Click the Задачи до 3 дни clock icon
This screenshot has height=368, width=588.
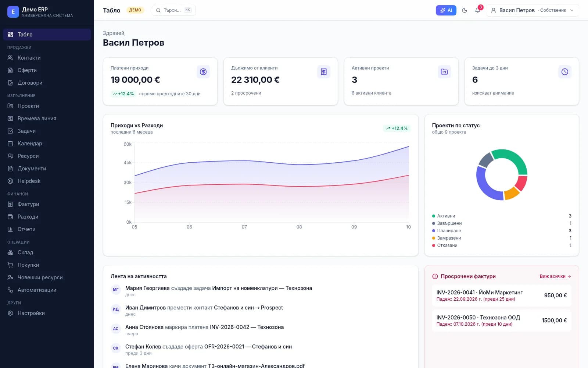(x=565, y=72)
